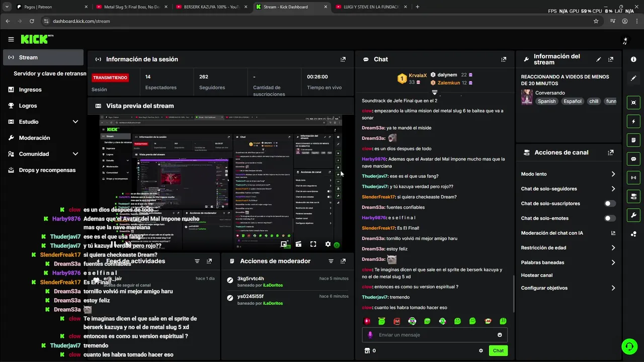Click the info icon in the right rail

(x=633, y=59)
